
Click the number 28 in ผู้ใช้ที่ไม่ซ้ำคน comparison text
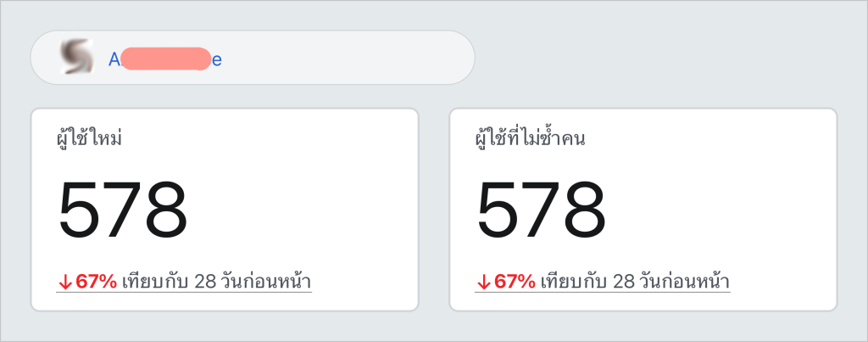coord(624,282)
